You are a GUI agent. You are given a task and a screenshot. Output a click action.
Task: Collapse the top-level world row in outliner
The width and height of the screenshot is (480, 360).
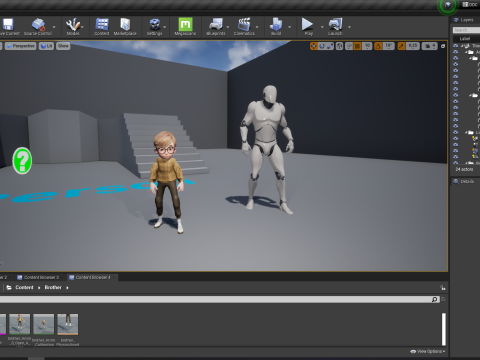(463, 45)
